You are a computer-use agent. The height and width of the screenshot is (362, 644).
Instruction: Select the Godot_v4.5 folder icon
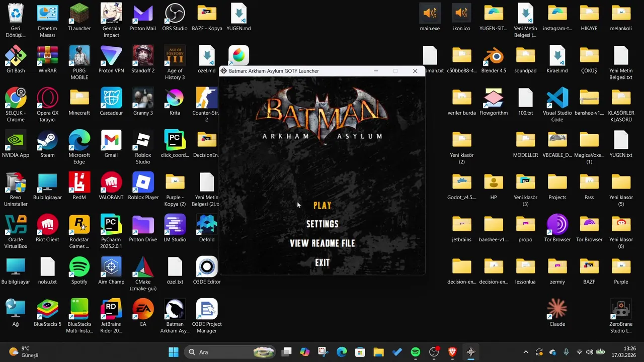pyautogui.click(x=461, y=187)
